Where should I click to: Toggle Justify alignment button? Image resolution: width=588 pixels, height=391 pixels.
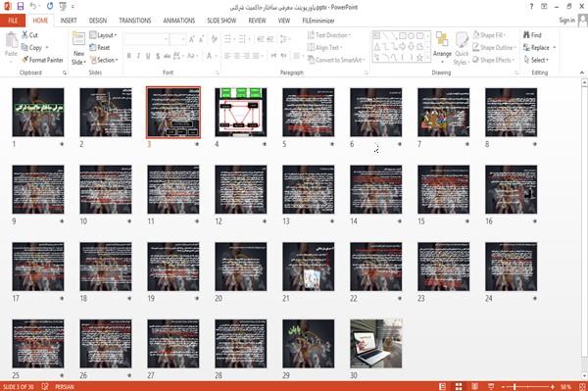256,56
